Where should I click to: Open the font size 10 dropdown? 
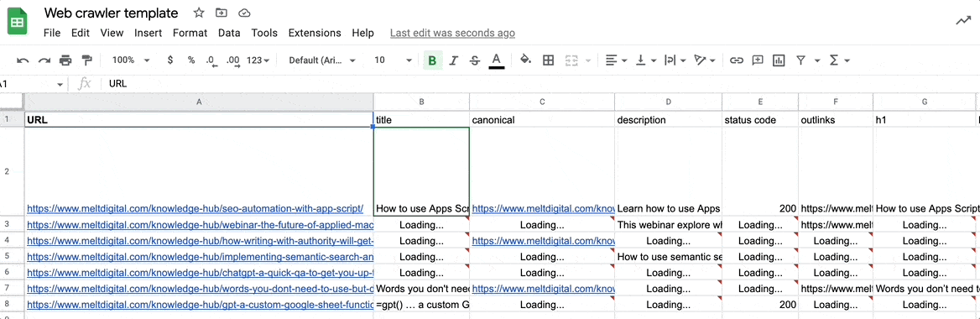point(394,60)
